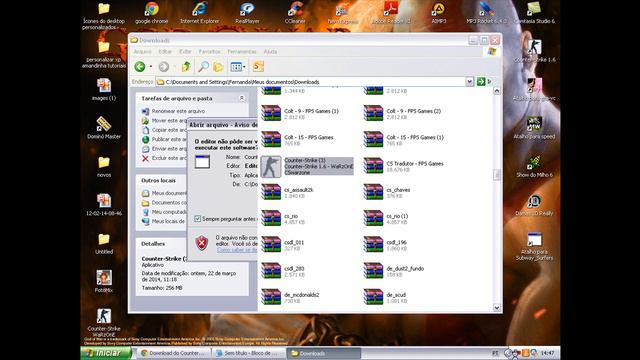640x360 pixels.
Task: Select the cs_rio archive icon
Action: coord(271,218)
